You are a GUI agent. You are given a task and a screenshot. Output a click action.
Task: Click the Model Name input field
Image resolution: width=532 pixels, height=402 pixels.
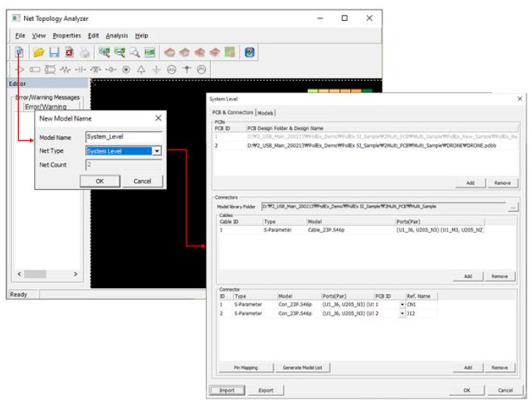[x=123, y=137]
